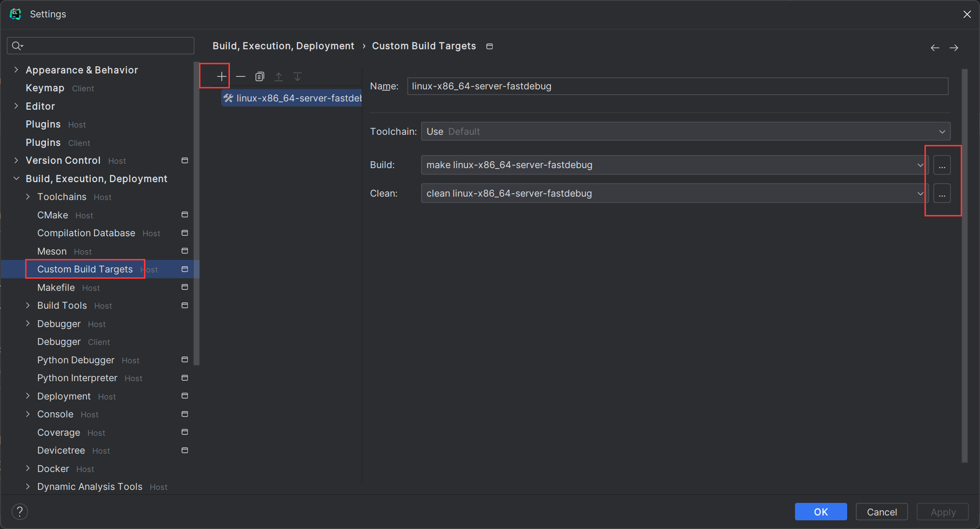Collapse the Build, Execution, Deployment section
The height and width of the screenshot is (529, 980).
(x=16, y=179)
